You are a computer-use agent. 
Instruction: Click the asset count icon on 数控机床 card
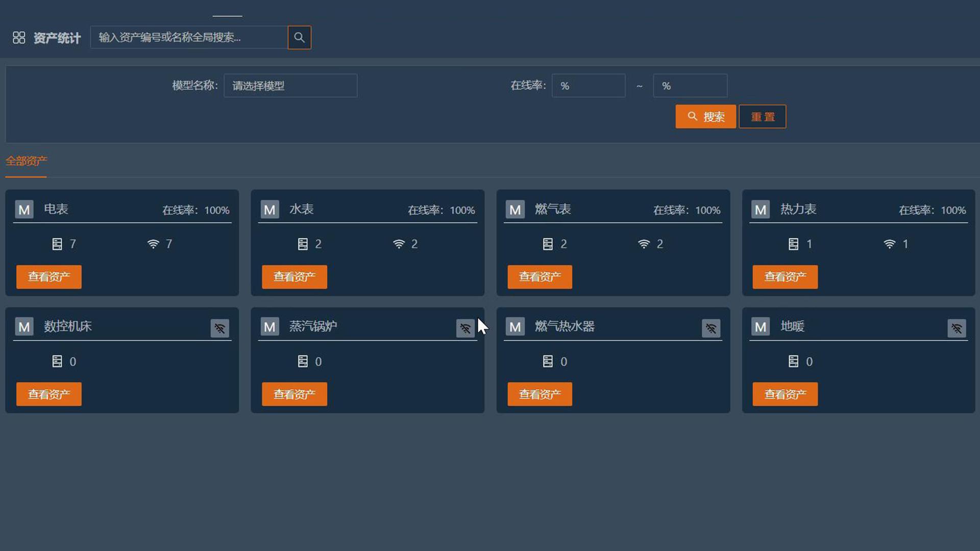(57, 362)
